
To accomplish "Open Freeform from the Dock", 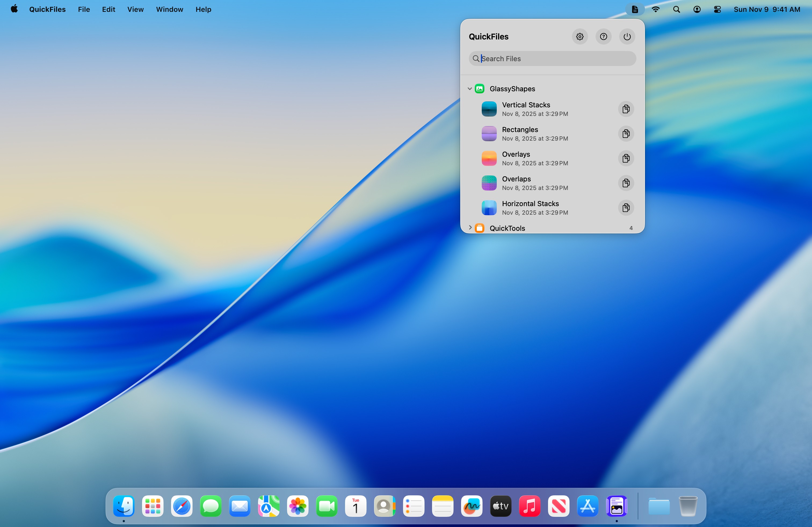I will click(472, 506).
